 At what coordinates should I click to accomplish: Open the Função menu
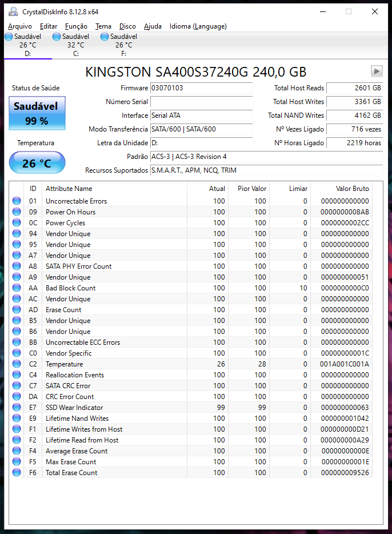[76, 26]
